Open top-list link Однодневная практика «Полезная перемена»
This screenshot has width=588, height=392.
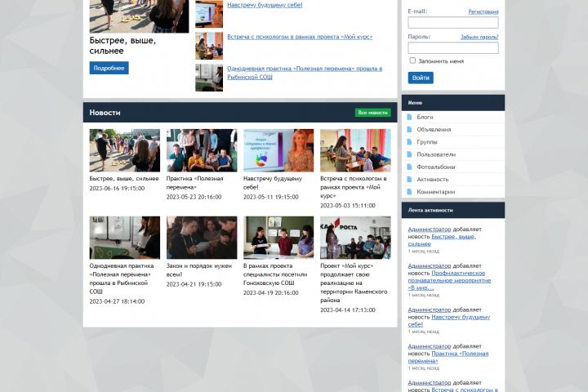[x=305, y=73]
